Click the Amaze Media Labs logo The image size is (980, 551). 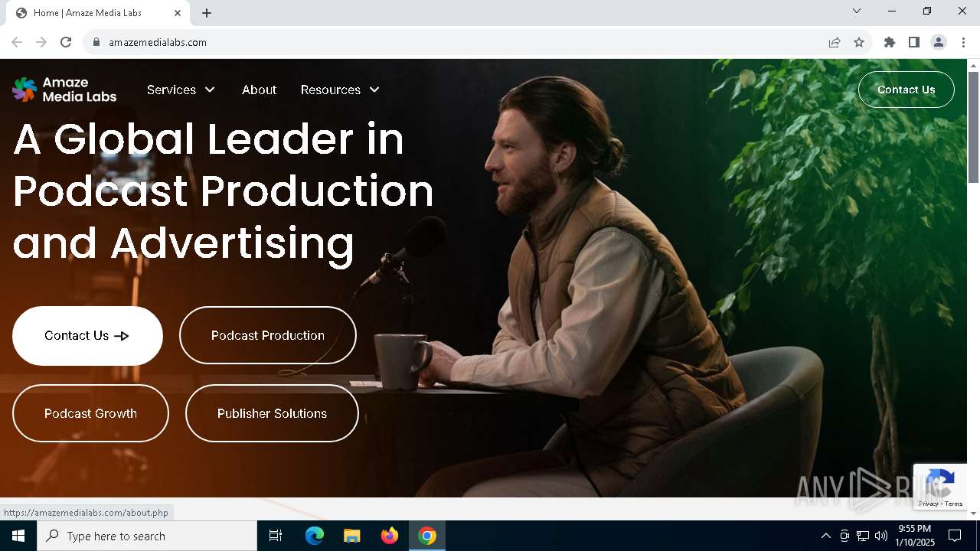pos(64,90)
